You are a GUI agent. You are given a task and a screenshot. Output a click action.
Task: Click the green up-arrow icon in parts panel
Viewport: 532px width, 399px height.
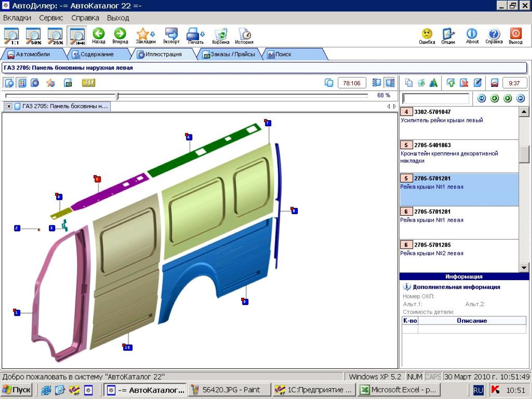[x=451, y=83]
